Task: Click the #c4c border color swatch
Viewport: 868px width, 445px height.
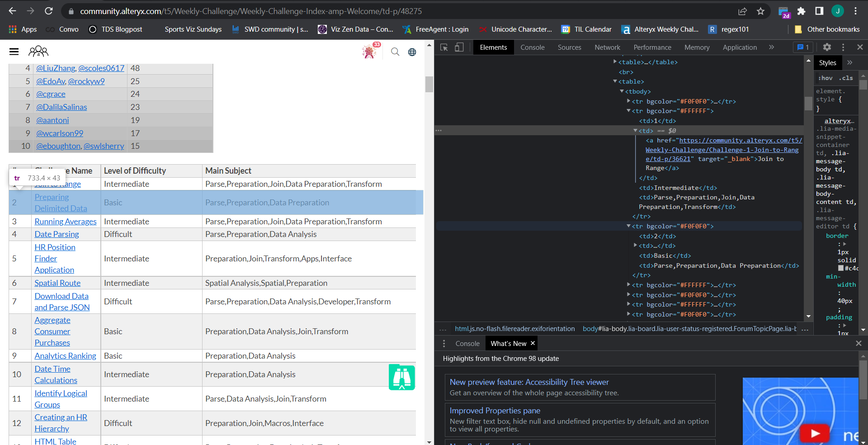Action: (841, 268)
